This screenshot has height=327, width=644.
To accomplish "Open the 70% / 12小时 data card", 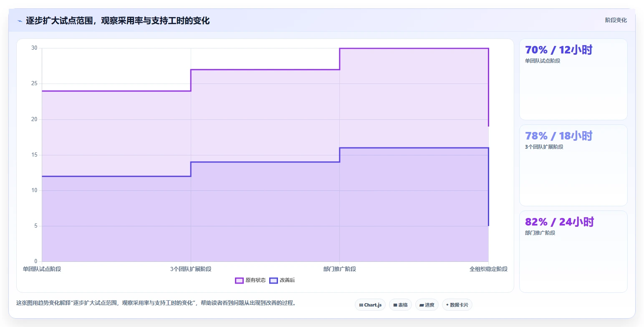I will click(x=573, y=79).
